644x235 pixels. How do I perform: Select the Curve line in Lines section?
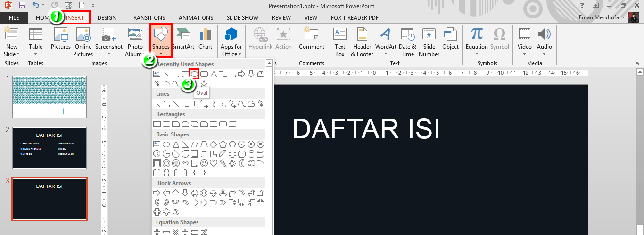[x=241, y=104]
